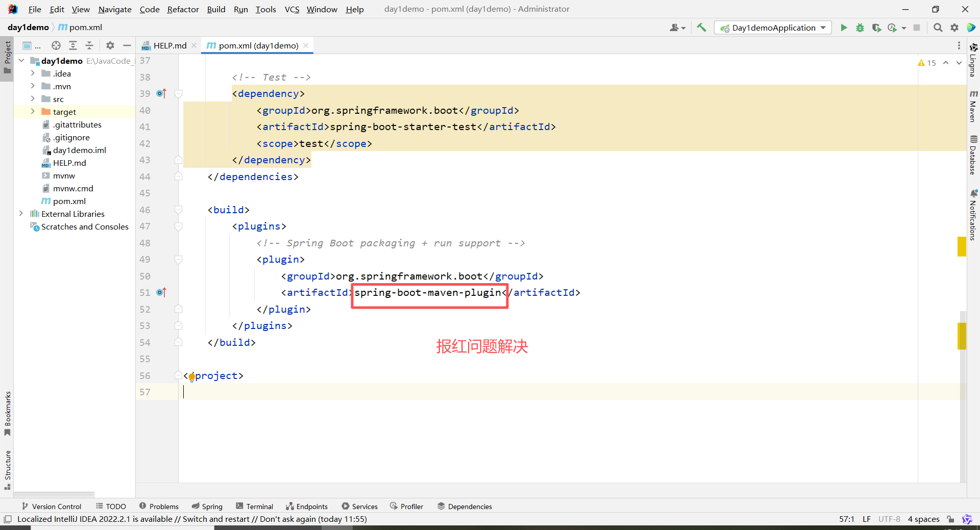Viewport: 980px width, 530px height.
Task: Go to previous highlighted error arrow
Action: click(946, 63)
